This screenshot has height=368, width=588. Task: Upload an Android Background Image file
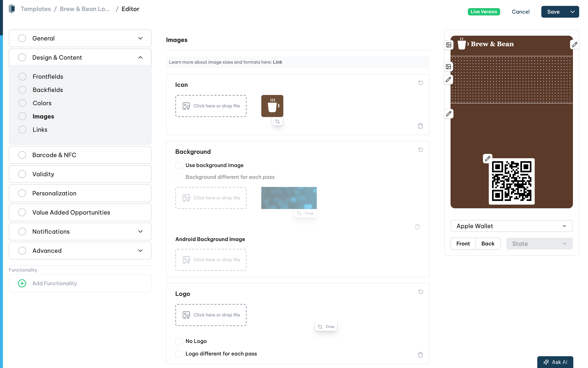211,260
